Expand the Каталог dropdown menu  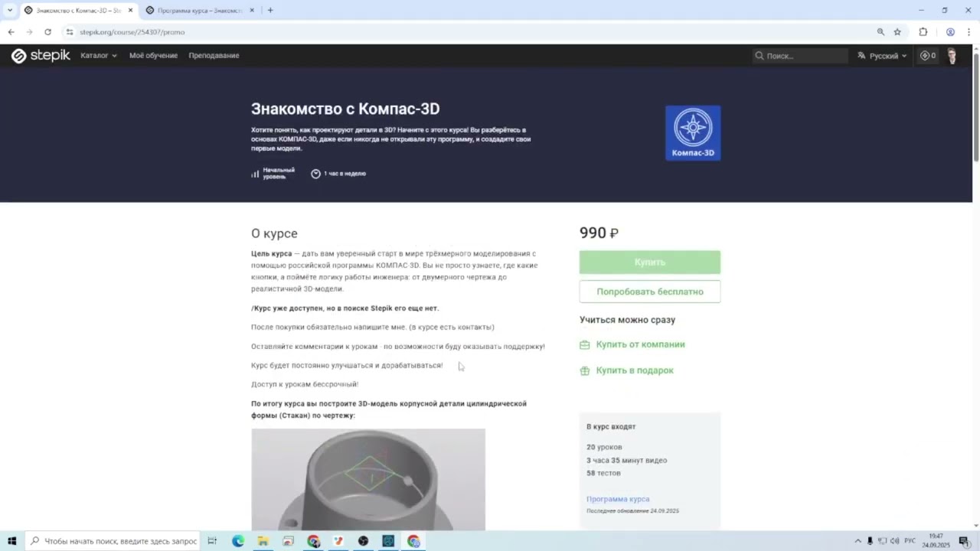99,56
